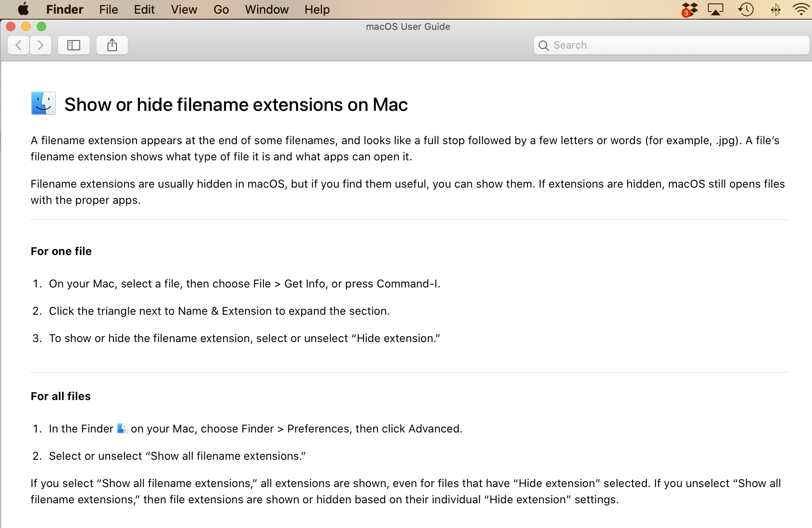The height and width of the screenshot is (528, 812).
Task: Click the magnifier icon in Search
Action: [x=543, y=46]
